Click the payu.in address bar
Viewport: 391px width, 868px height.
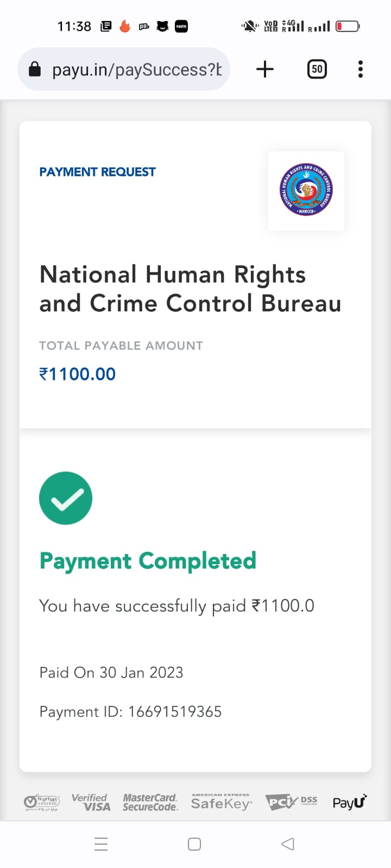pos(136,69)
